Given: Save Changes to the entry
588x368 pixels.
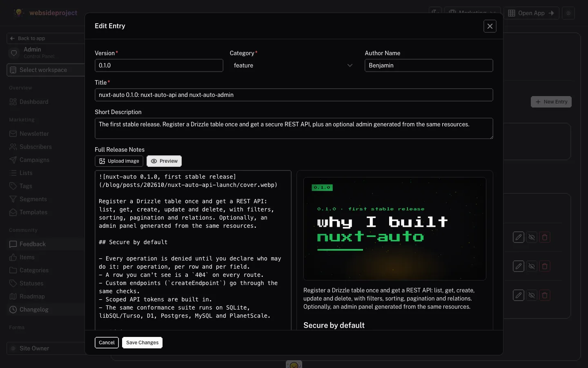Looking at the screenshot, I should [x=142, y=343].
